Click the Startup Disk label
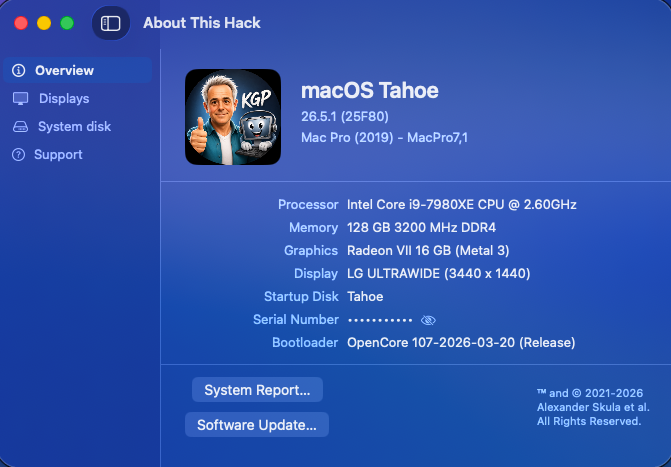The image size is (671, 467). [x=301, y=296]
